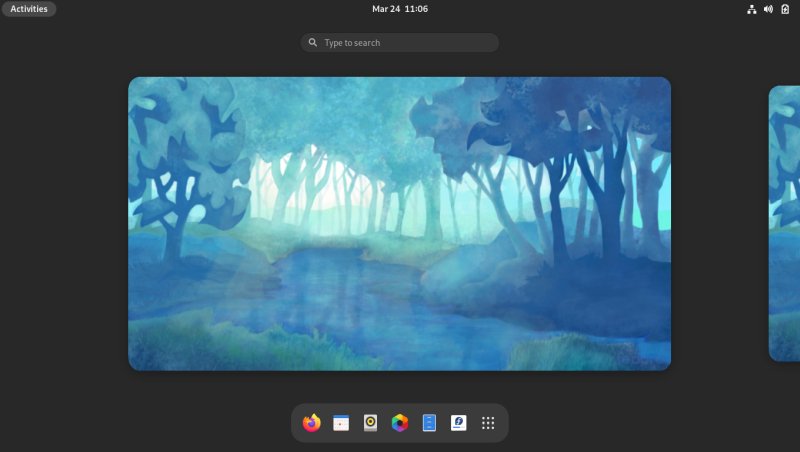Click the magnifier icon in search bar
The image size is (800, 452).
[x=313, y=43]
